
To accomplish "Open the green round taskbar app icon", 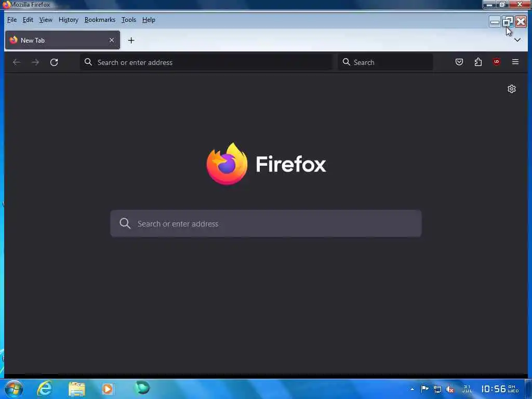I will coord(142,388).
